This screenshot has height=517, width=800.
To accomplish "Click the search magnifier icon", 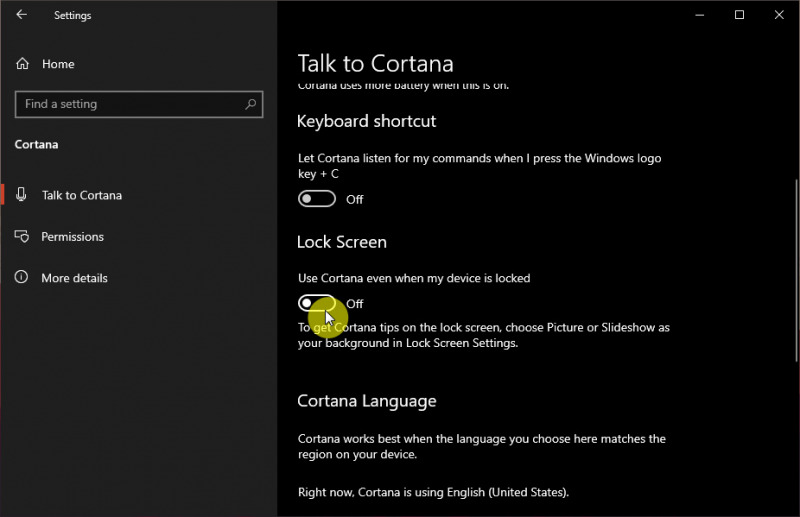I will (251, 104).
